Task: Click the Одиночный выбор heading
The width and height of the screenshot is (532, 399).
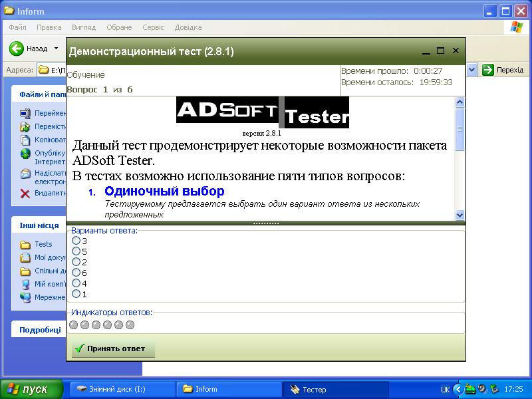Action: 164,191
